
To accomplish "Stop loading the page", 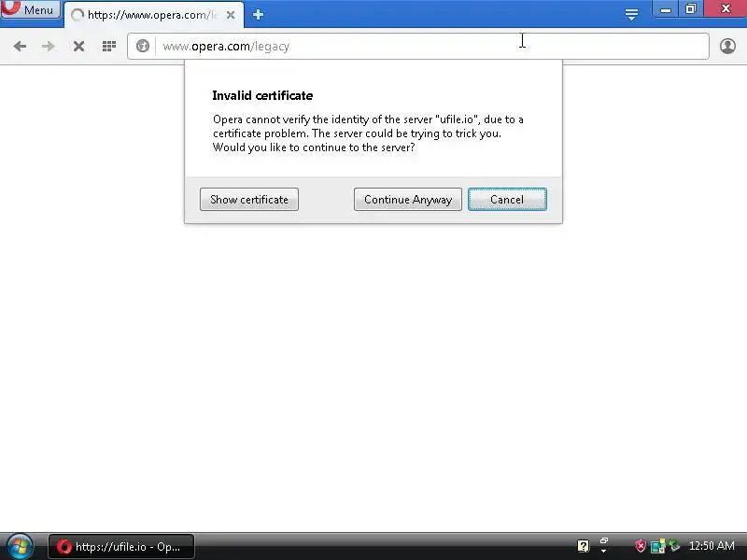I will [78, 46].
